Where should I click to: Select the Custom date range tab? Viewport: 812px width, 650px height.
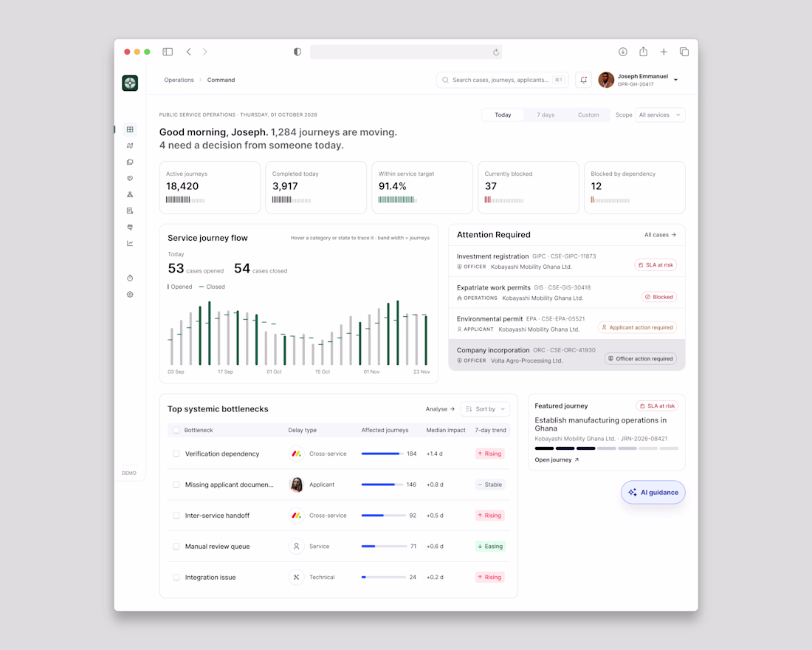pos(588,115)
